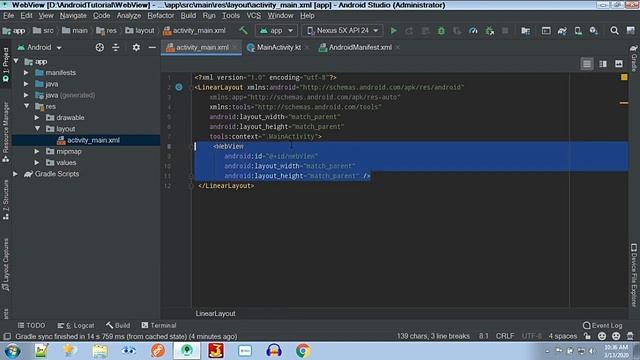Open the Android project view dropdown
This screenshot has height=360, width=640.
[x=39, y=47]
